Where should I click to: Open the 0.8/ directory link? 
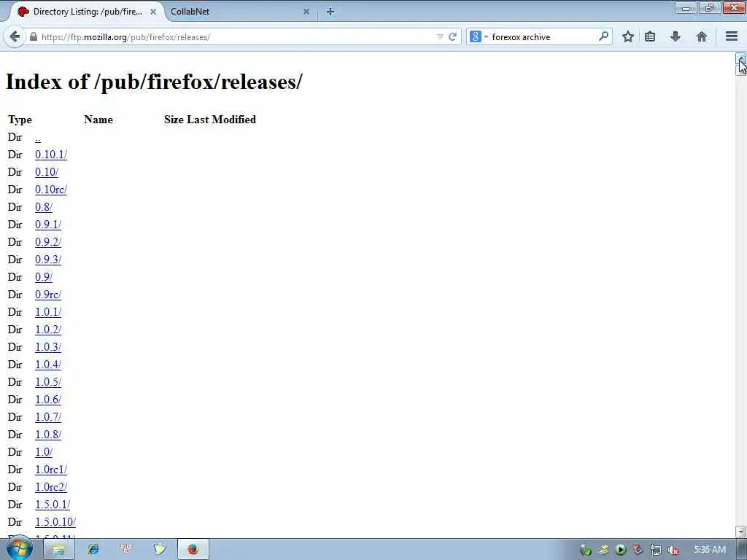pyautogui.click(x=43, y=207)
